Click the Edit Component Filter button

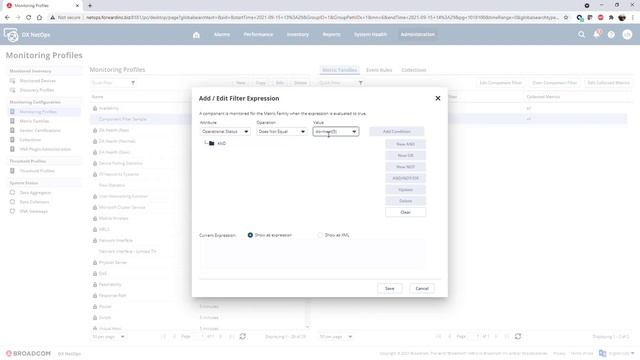tap(500, 83)
